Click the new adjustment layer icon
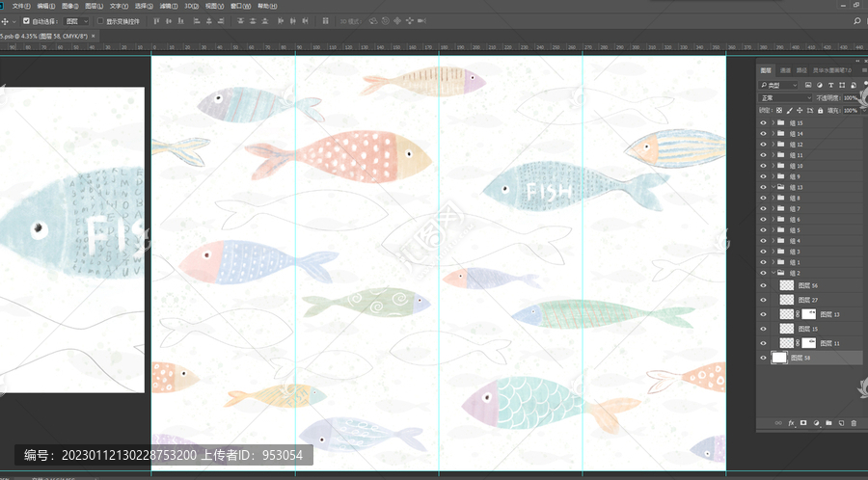Screen dimensions: 868x480 [817, 423]
